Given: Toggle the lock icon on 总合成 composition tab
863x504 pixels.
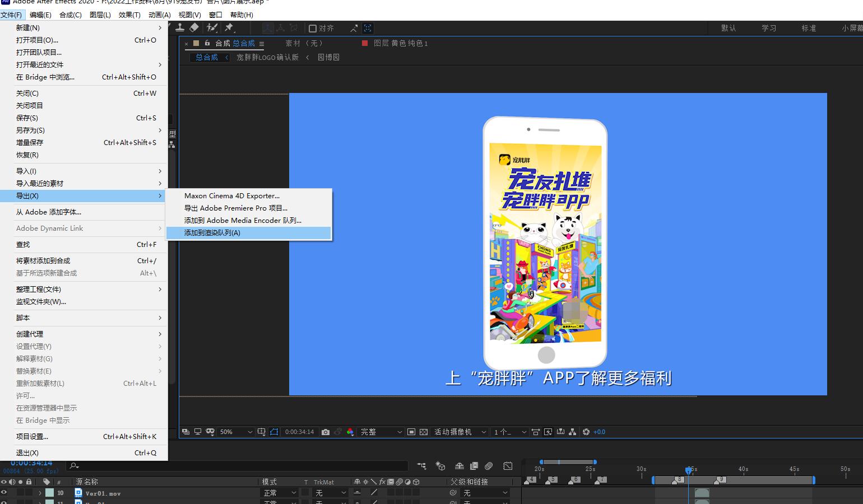Looking at the screenshot, I should click(x=207, y=43).
